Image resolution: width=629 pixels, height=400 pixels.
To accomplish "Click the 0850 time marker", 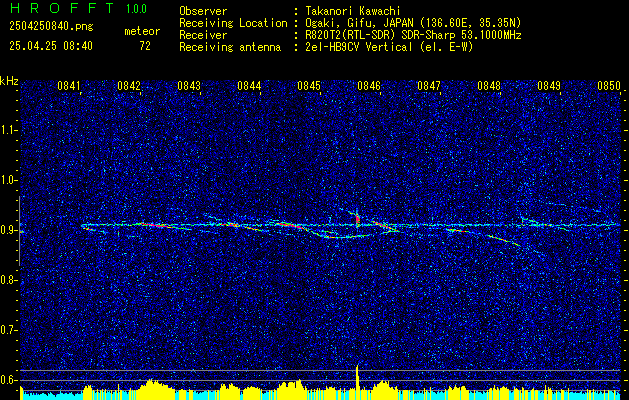I will 609,86.
